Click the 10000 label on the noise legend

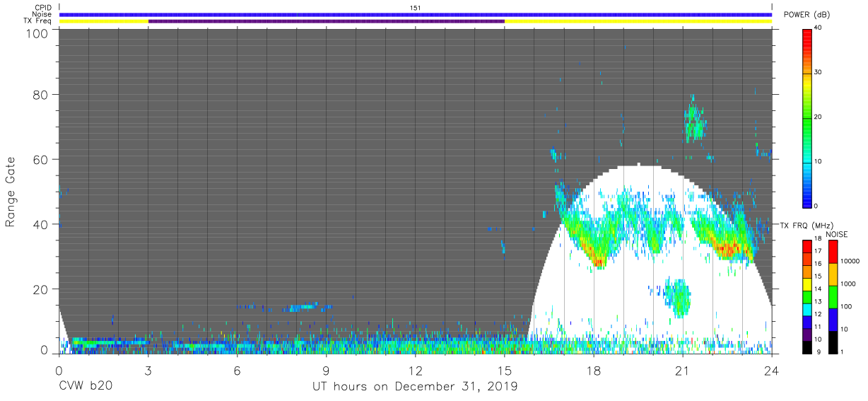tap(851, 261)
